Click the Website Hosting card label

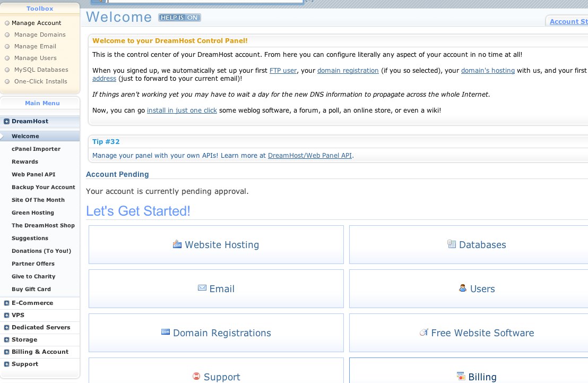pyautogui.click(x=222, y=245)
